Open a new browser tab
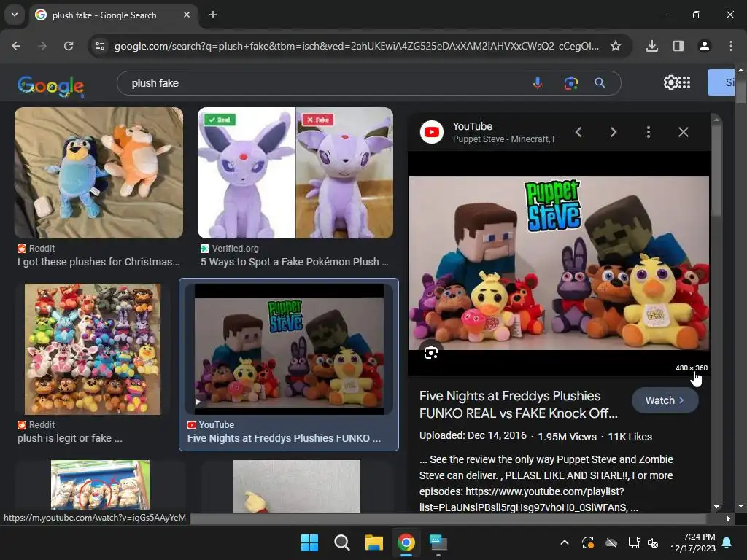Screen dimensions: 747x560 pos(213,15)
